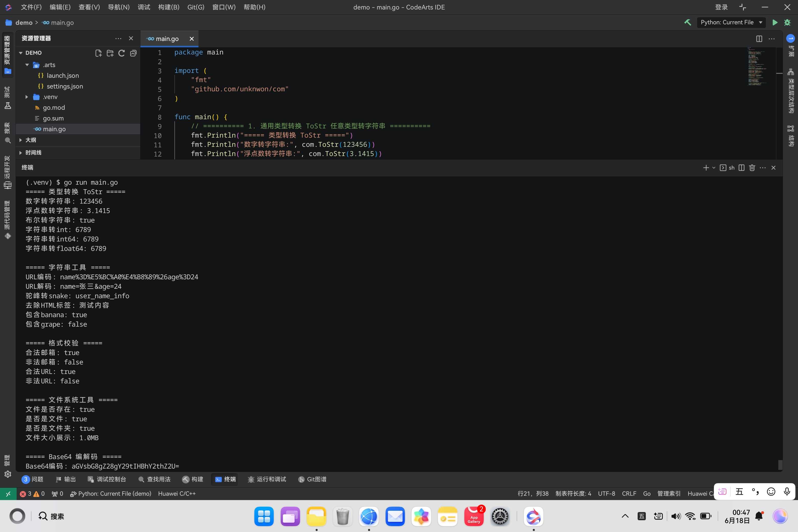Open the type hierarchy (类型层次结构) panel
The width and height of the screenshot is (798, 532).
pos(791,91)
